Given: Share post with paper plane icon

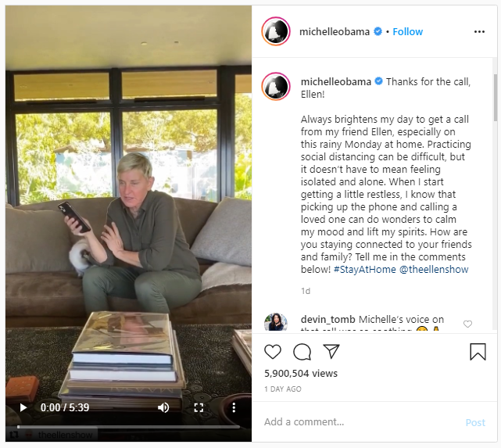Looking at the screenshot, I should coord(331,351).
